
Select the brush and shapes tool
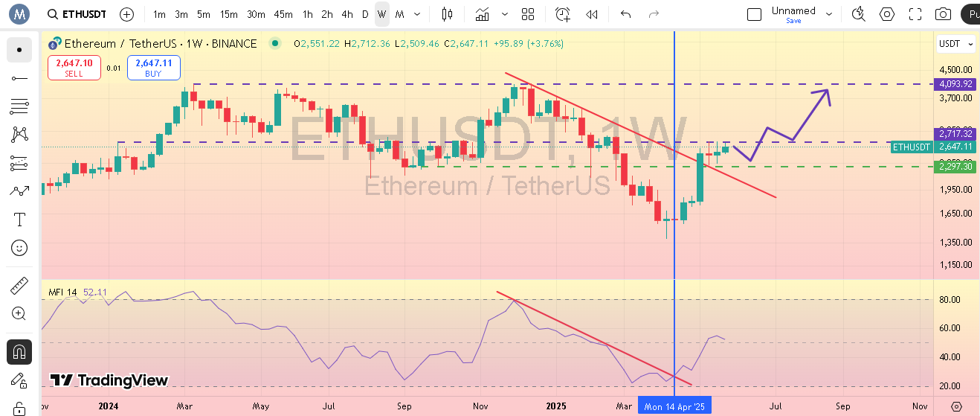[x=19, y=191]
